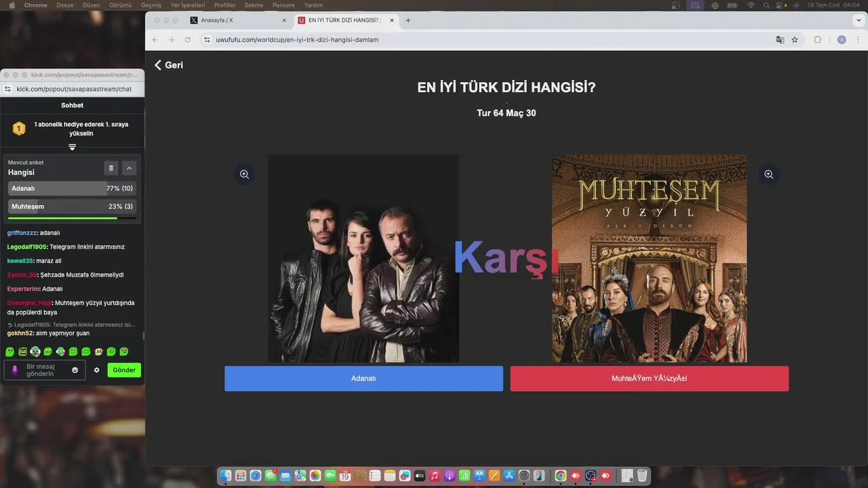Bookmark this page with star icon

tap(795, 40)
